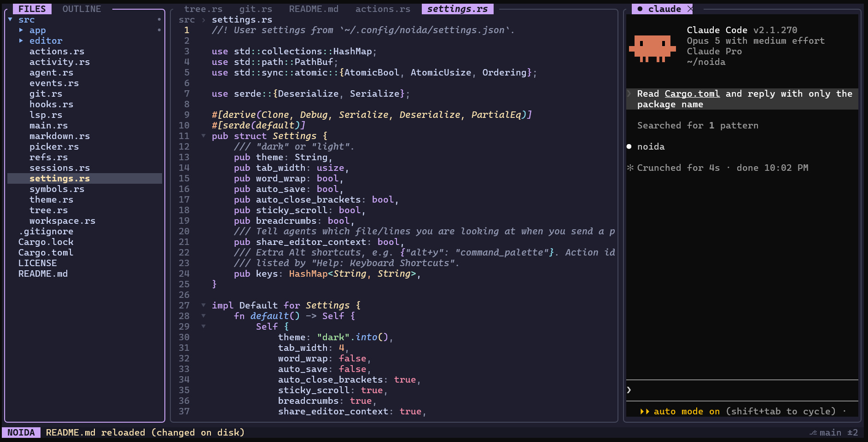This screenshot has width=868, height=442.
Task: Open .gitignore in file tree
Action: coord(46,231)
